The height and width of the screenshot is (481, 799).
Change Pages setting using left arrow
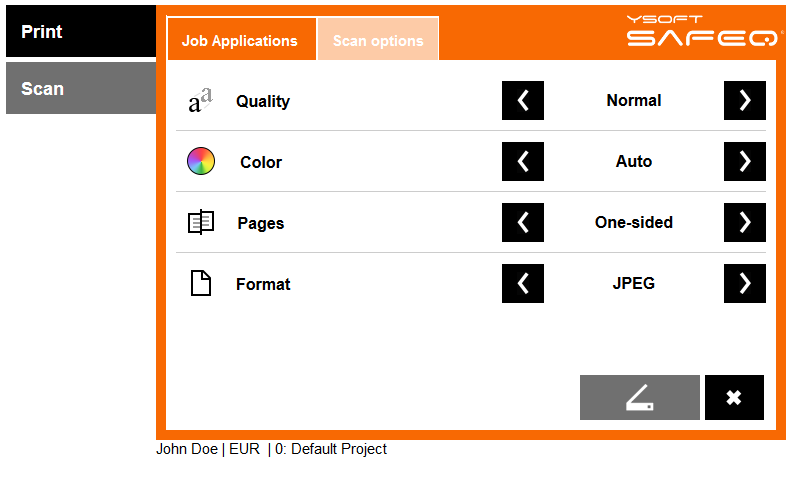click(522, 222)
